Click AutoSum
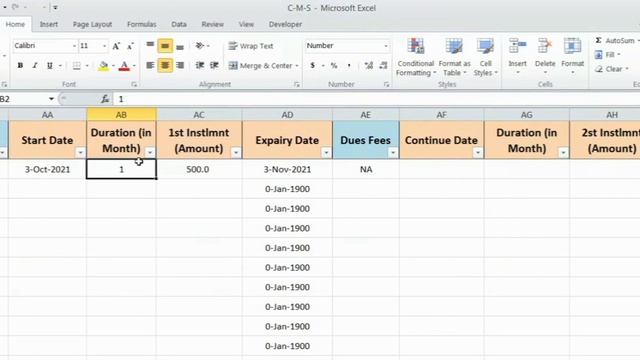The image size is (640, 360). (616, 40)
